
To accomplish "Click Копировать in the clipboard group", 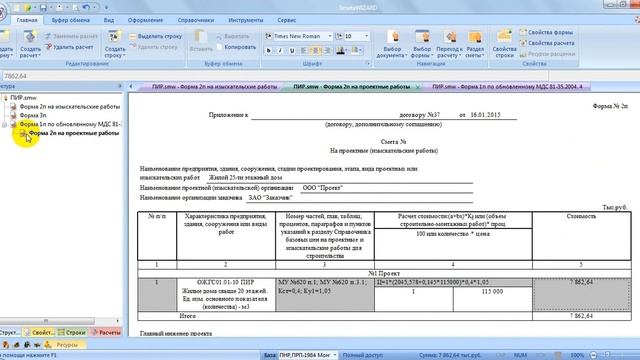I will tap(236, 47).
